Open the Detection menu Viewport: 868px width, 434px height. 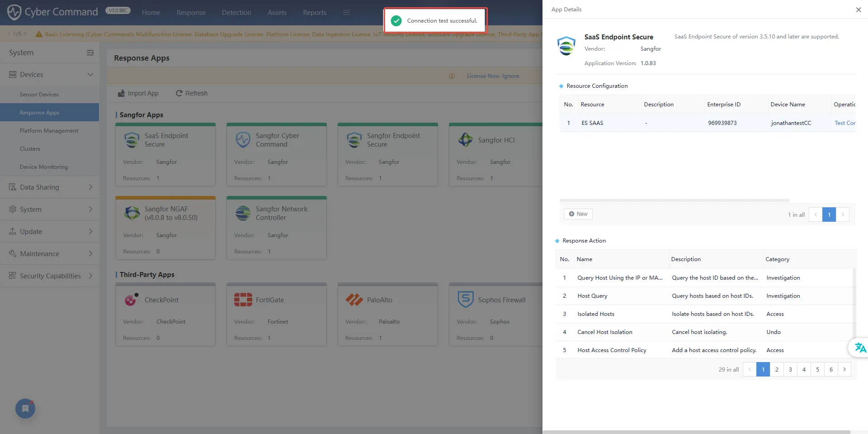click(236, 13)
